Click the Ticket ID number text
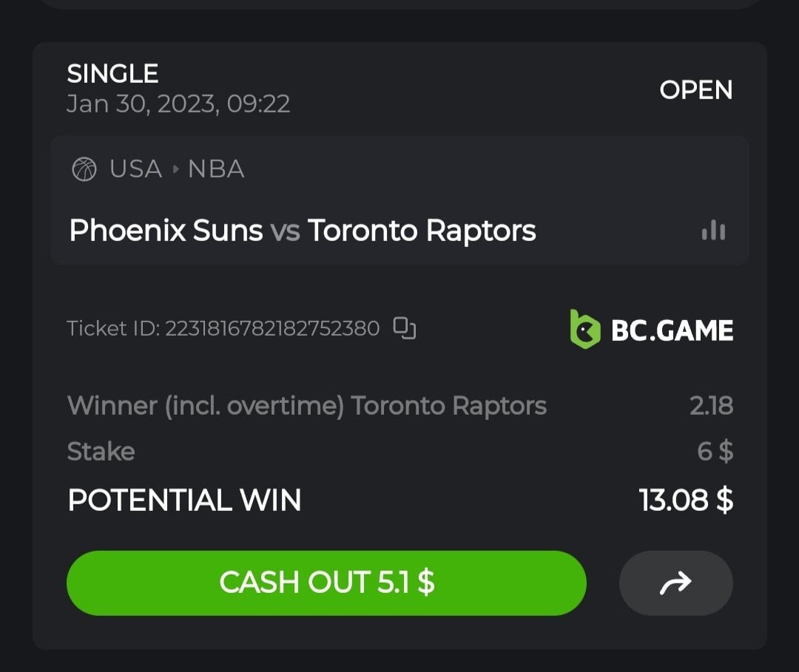Screen dimensions: 799x672 click(x=272, y=328)
